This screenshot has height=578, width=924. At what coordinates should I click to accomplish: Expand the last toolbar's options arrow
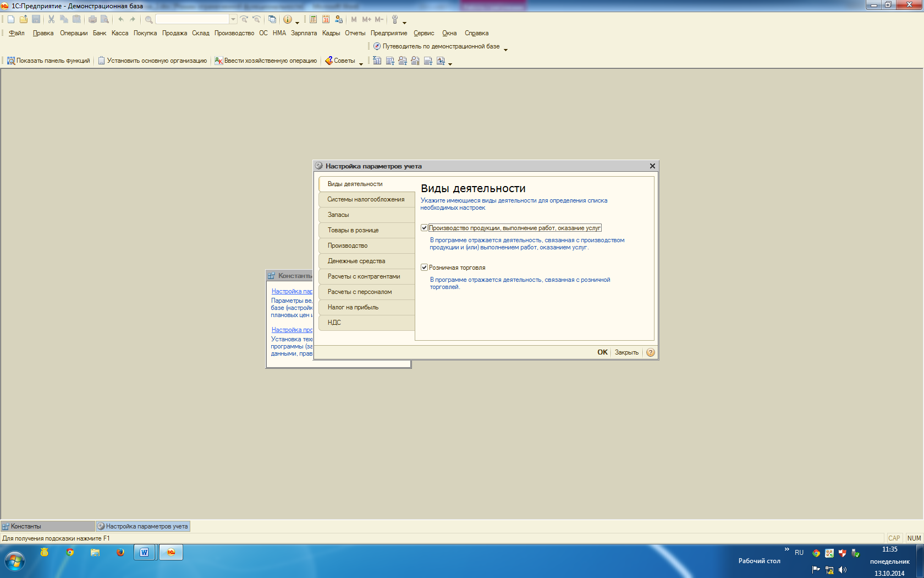tap(450, 63)
